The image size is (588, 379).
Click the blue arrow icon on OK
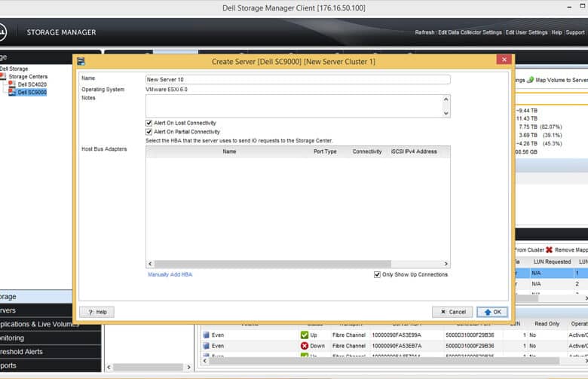click(x=488, y=312)
